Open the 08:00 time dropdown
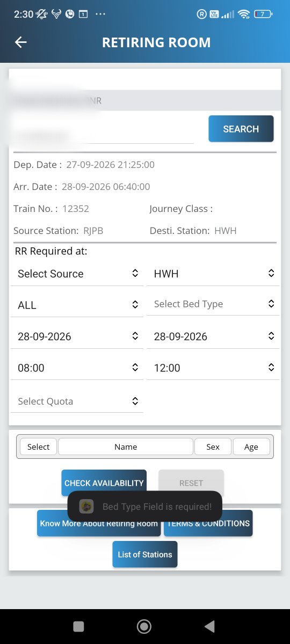This screenshot has width=290, height=644. tap(77, 368)
